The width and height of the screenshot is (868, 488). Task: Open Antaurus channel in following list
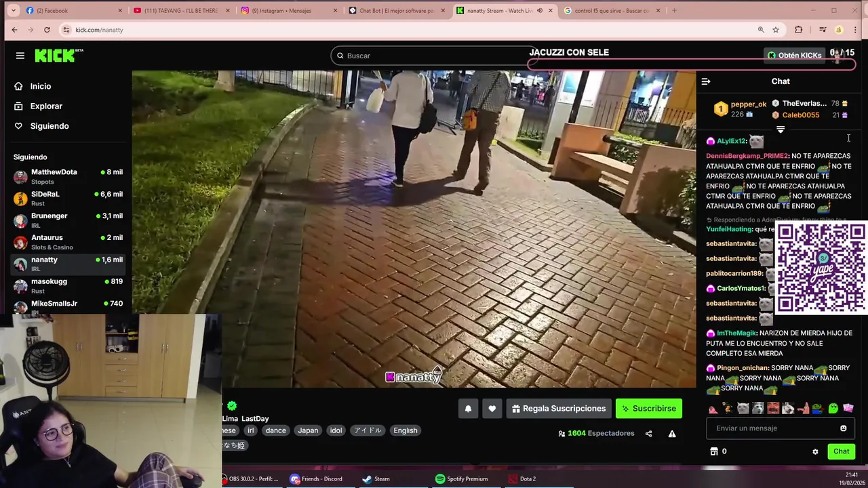(x=68, y=242)
